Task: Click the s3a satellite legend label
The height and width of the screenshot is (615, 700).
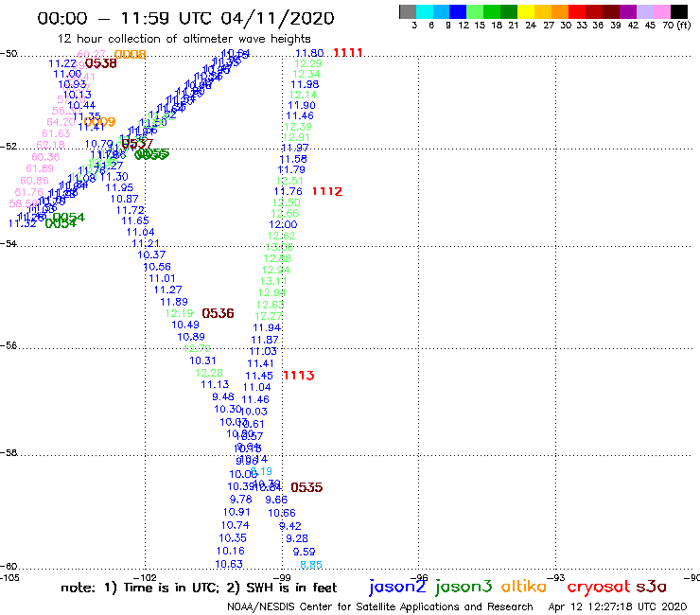Action: [x=651, y=587]
